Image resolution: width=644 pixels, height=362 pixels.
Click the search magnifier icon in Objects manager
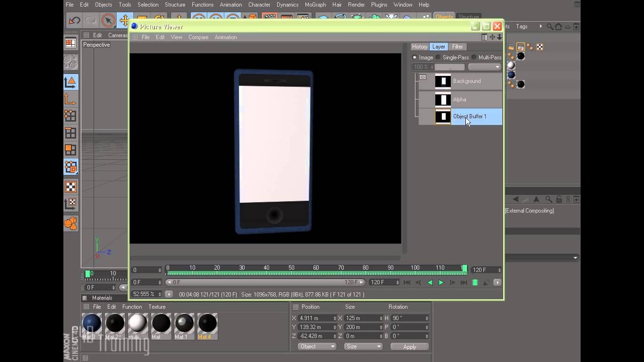click(x=550, y=27)
